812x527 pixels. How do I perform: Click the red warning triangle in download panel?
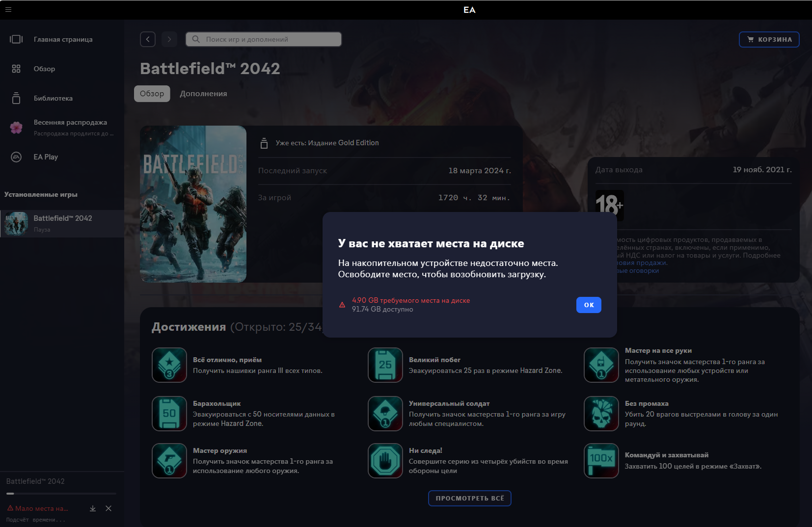pos(10,508)
